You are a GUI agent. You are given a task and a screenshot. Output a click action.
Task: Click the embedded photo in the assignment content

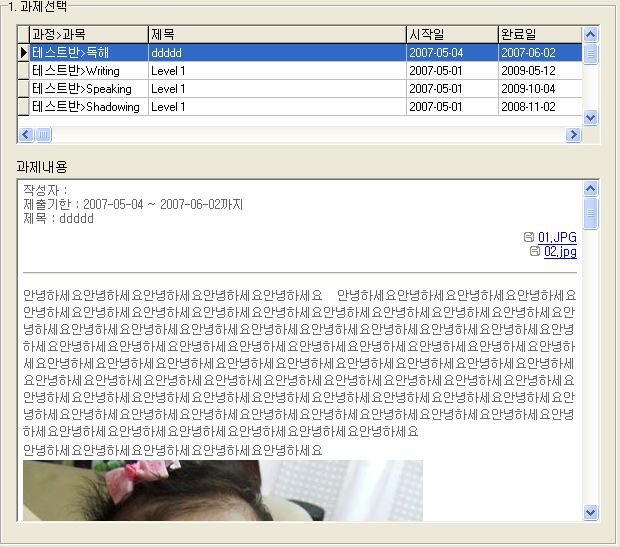(x=222, y=490)
